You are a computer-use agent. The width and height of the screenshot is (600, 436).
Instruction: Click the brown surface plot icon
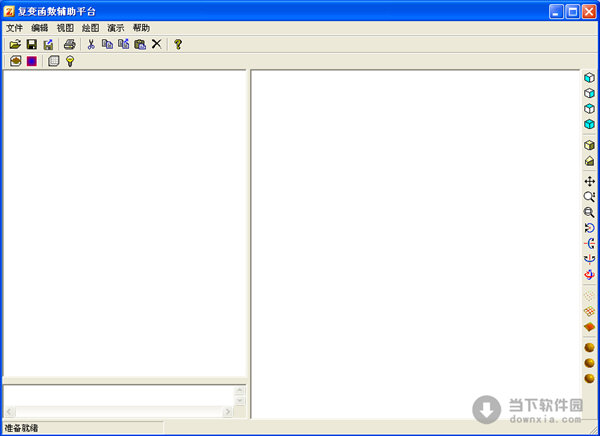coord(15,61)
